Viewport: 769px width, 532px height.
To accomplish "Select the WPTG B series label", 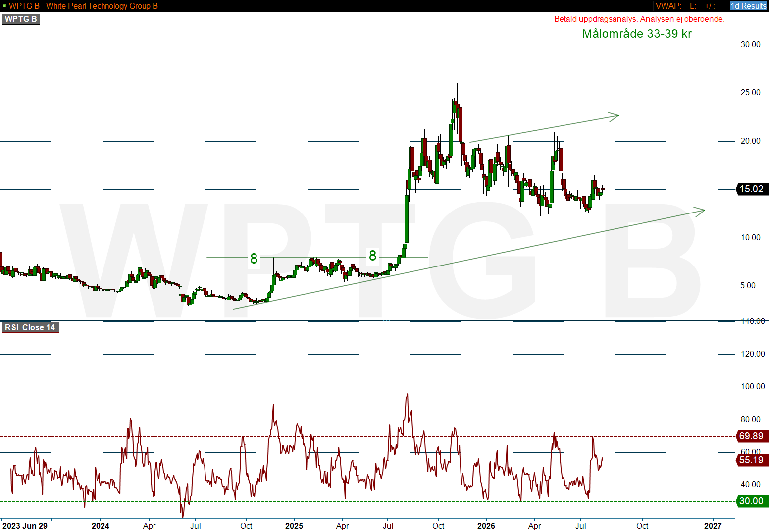I will tap(21, 19).
